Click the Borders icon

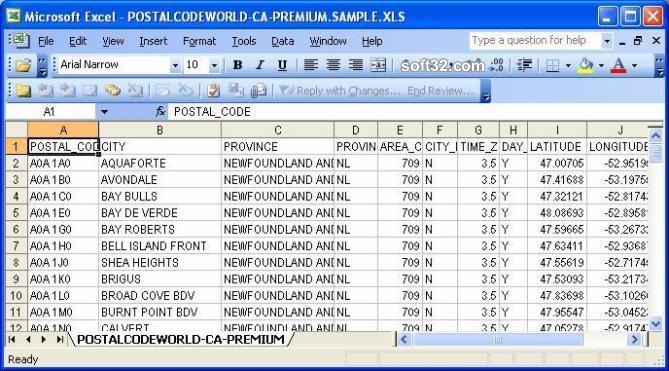click(552, 65)
